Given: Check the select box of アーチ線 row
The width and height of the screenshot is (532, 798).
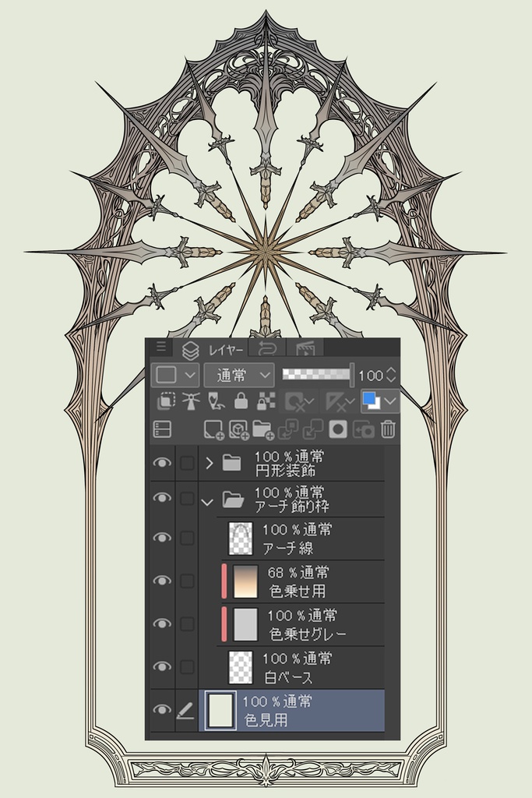Looking at the screenshot, I should pyautogui.click(x=187, y=538).
